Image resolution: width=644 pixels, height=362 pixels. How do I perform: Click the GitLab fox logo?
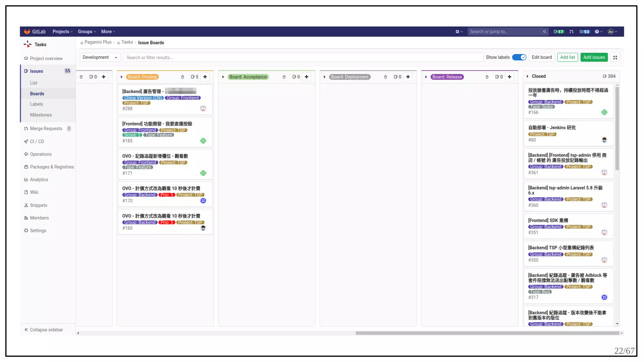(27, 31)
